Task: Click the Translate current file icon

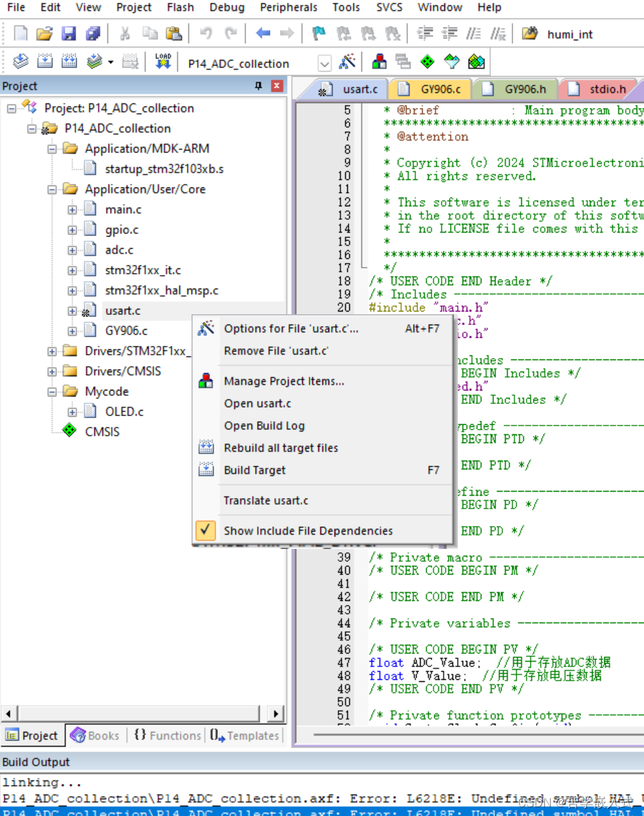Action: pyautogui.click(x=20, y=61)
